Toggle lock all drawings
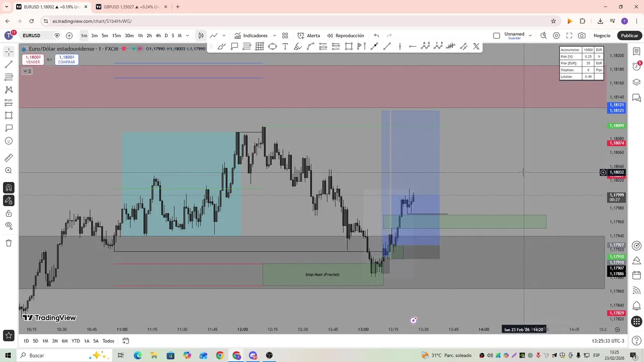The width and height of the screenshot is (644, 362). (x=9, y=213)
